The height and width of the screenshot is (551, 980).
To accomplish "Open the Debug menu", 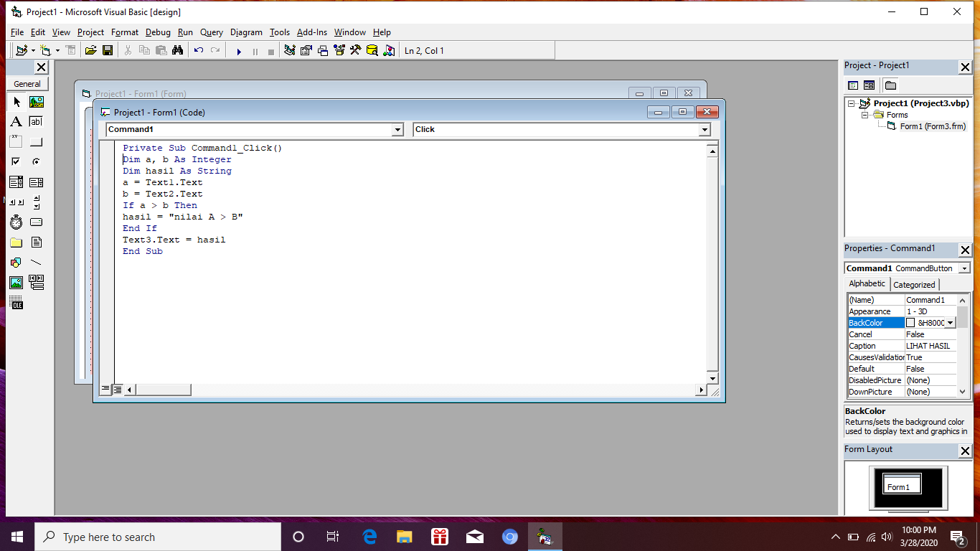I will click(x=158, y=32).
